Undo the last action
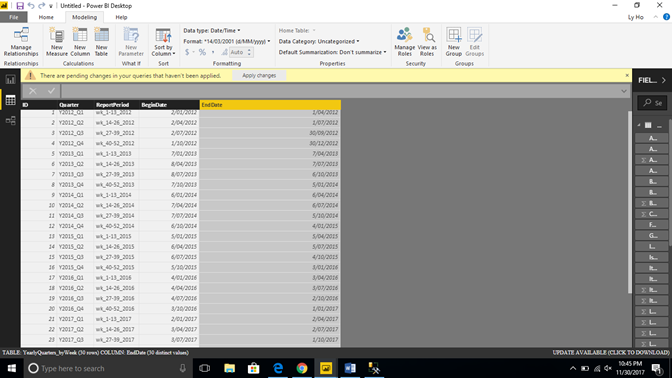The image size is (672, 378). 31,6
